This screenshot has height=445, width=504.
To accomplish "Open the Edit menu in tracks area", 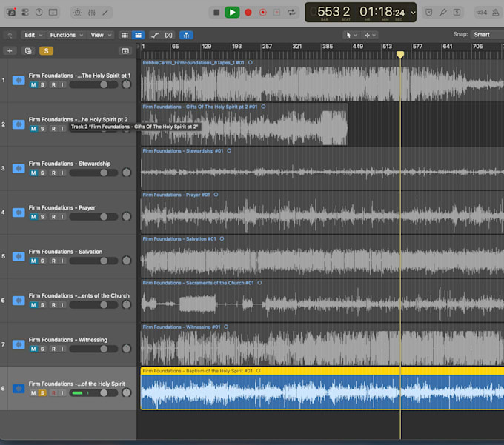I will coord(33,35).
